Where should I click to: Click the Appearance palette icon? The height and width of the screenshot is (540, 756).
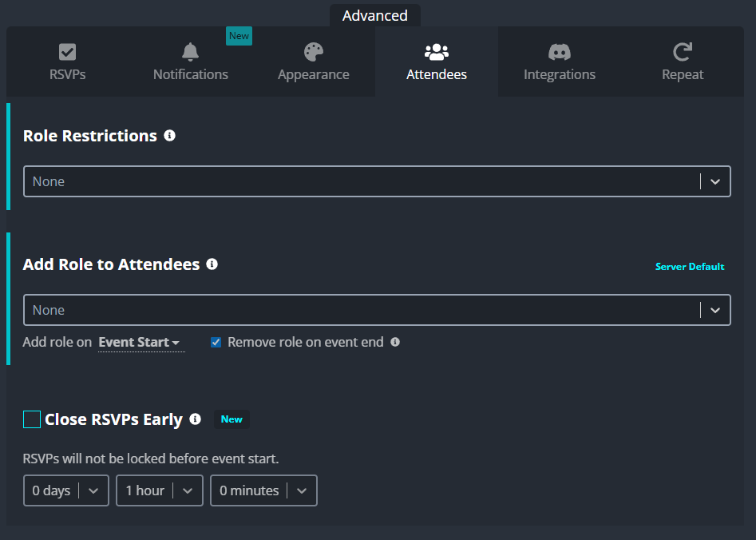[x=314, y=52]
